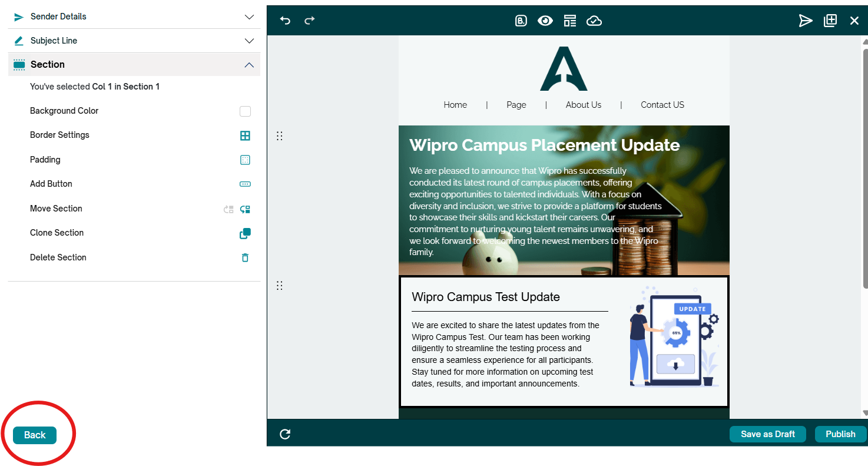Click the Delete Section trash icon
Image resolution: width=868 pixels, height=466 pixels.
click(x=245, y=257)
